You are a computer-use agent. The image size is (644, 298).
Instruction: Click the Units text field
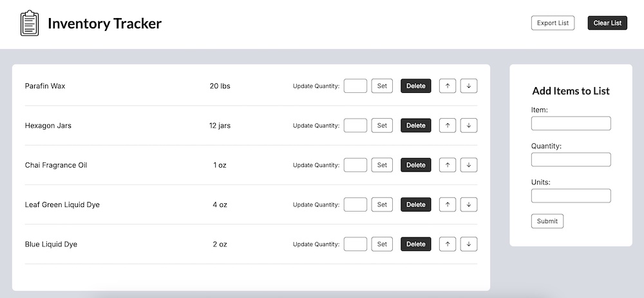pyautogui.click(x=571, y=195)
